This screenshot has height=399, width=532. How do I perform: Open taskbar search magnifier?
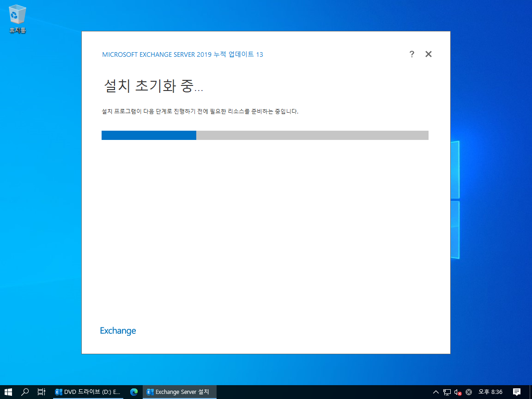tap(25, 392)
